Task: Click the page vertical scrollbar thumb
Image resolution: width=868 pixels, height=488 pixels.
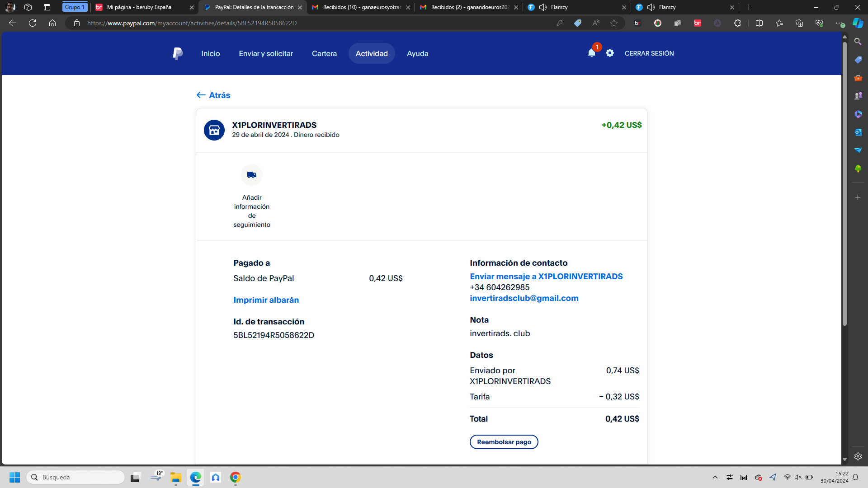Action: [844, 183]
